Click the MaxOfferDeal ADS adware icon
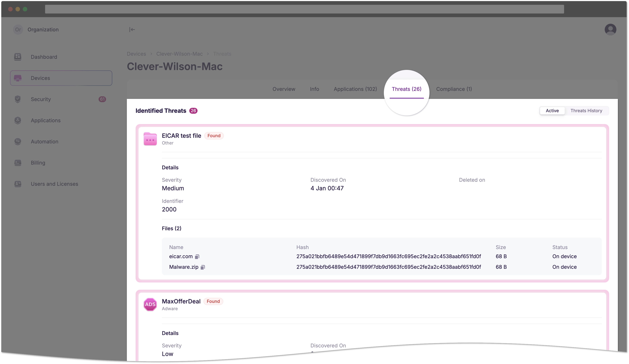The height and width of the screenshot is (364, 629). (x=150, y=304)
